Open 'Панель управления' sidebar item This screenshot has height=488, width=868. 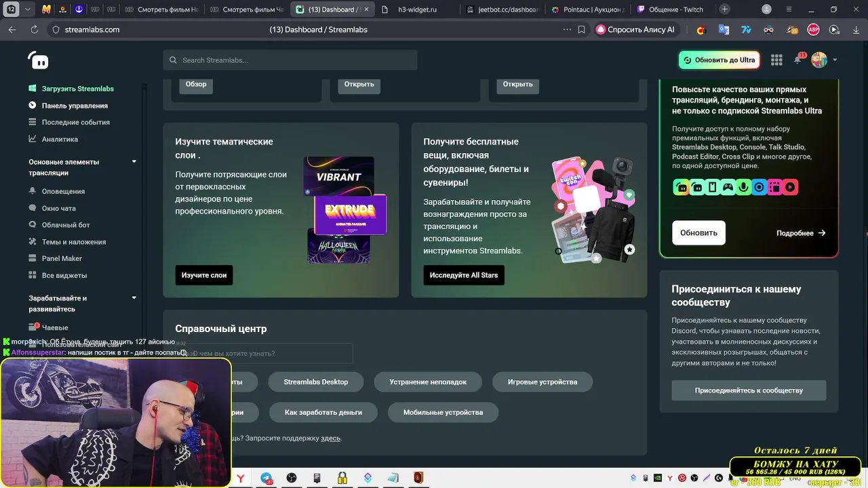click(x=75, y=106)
